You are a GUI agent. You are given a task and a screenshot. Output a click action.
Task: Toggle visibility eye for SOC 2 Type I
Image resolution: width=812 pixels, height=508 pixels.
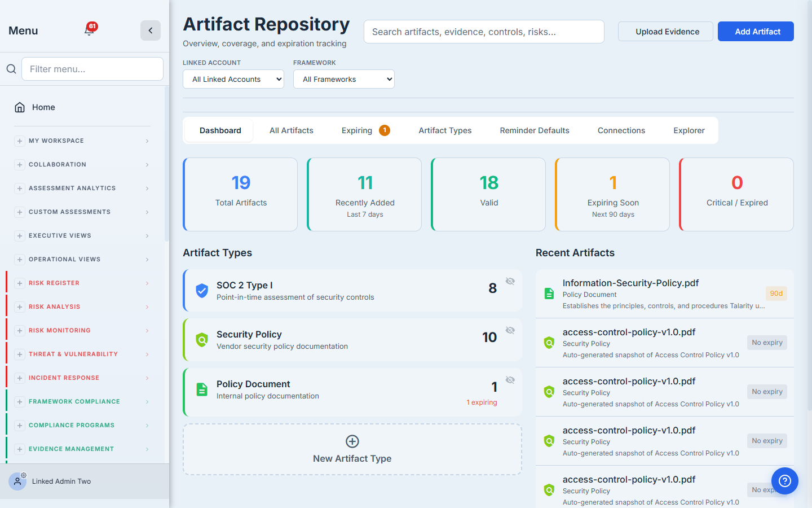click(510, 281)
